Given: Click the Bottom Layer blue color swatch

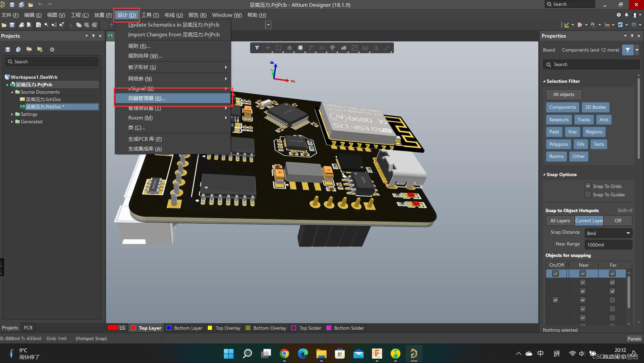Looking at the screenshot, I should point(169,328).
